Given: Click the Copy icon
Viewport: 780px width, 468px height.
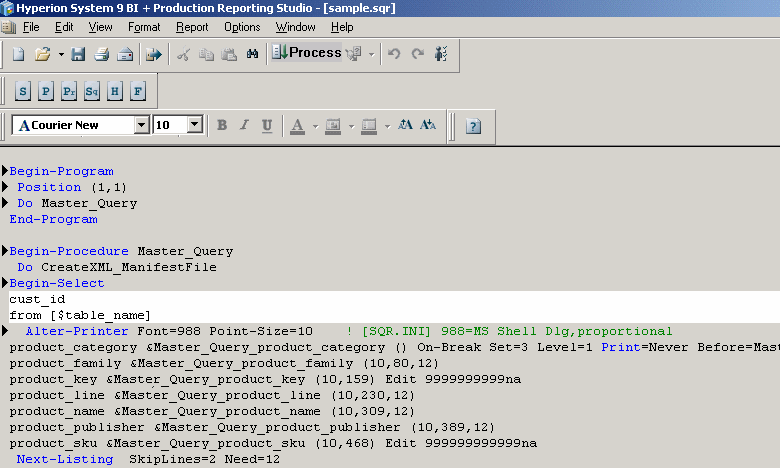Looking at the screenshot, I should coord(206,54).
